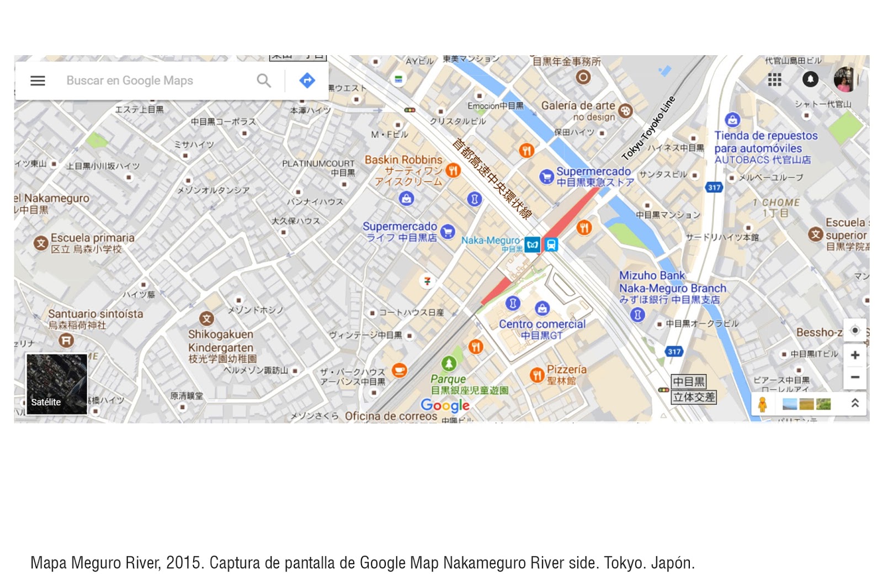Pick up the Street View pegman

[763, 404]
